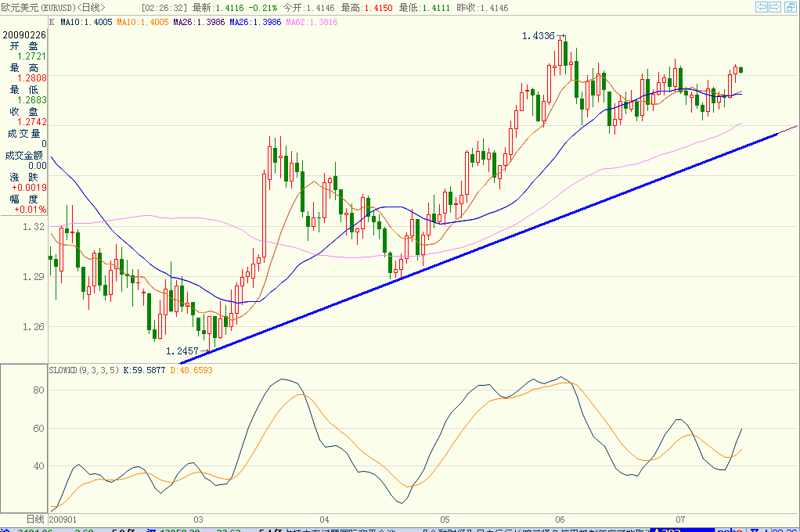This screenshot has height=532, width=800.
Task: Click the restore/cascade windows icon
Action: (x=790, y=6)
